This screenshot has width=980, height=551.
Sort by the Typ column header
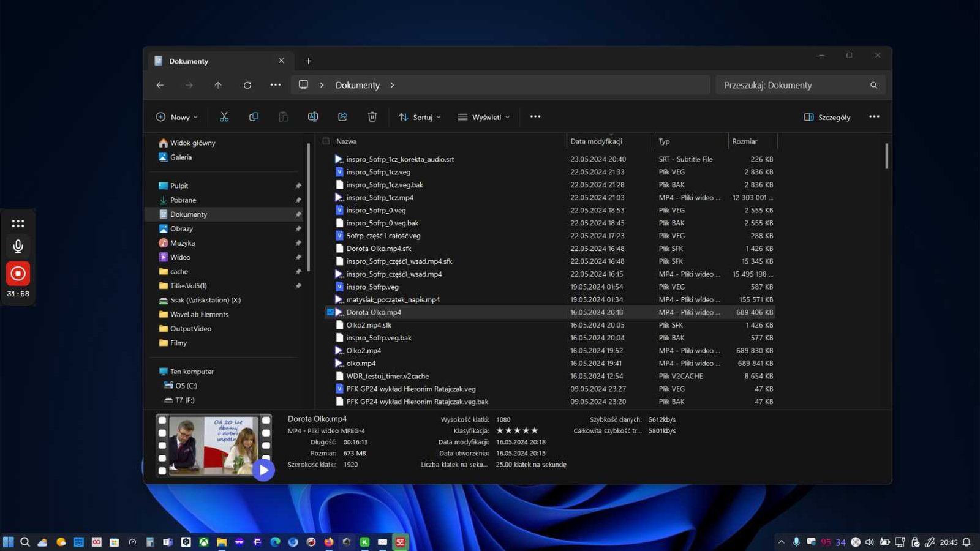692,141
